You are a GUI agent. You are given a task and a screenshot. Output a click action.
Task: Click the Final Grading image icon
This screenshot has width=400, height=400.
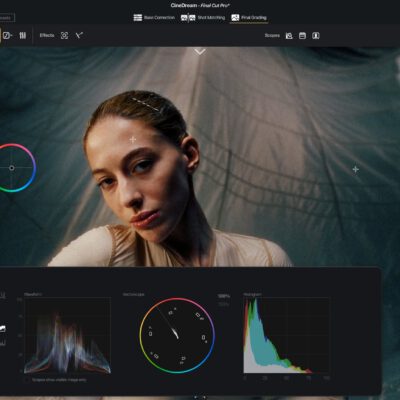pyautogui.click(x=235, y=18)
